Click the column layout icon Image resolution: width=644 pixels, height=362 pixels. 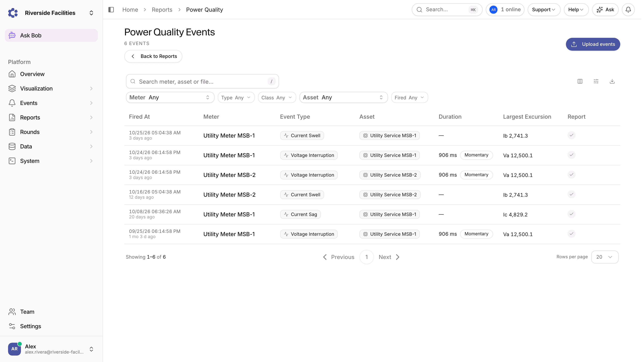pyautogui.click(x=580, y=81)
